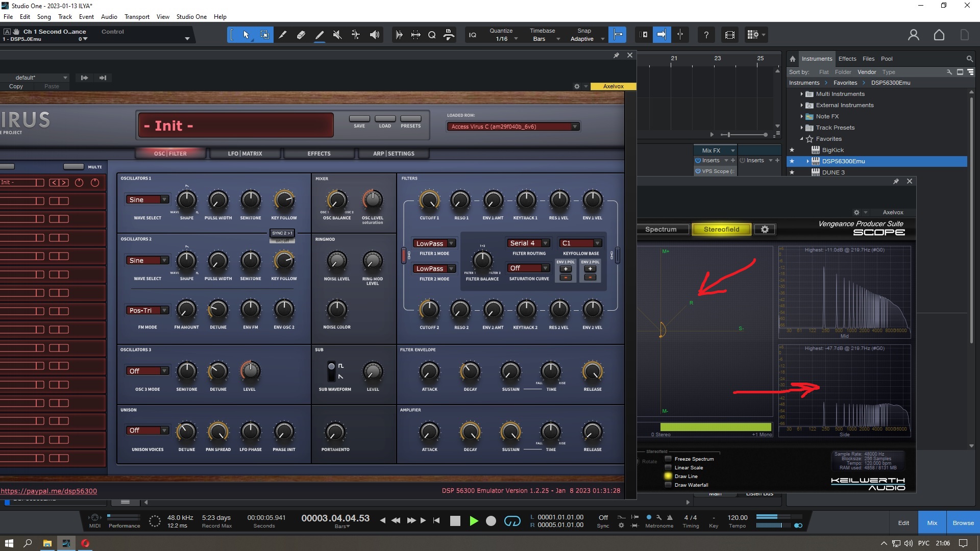Image resolution: width=980 pixels, height=551 pixels.
Task: Toggle ENV 1 POL plus button
Action: coord(566,269)
